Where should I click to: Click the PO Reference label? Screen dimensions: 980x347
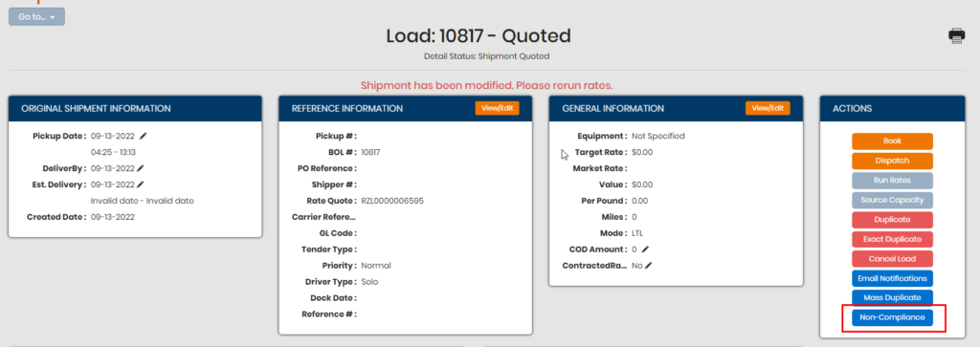[x=327, y=168]
